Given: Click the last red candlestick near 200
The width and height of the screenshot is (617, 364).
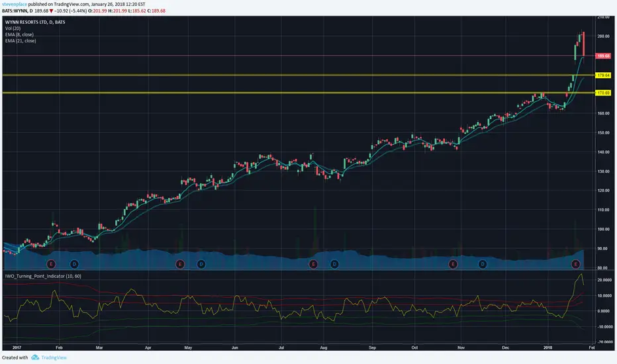Looking at the screenshot, I should click(583, 44).
